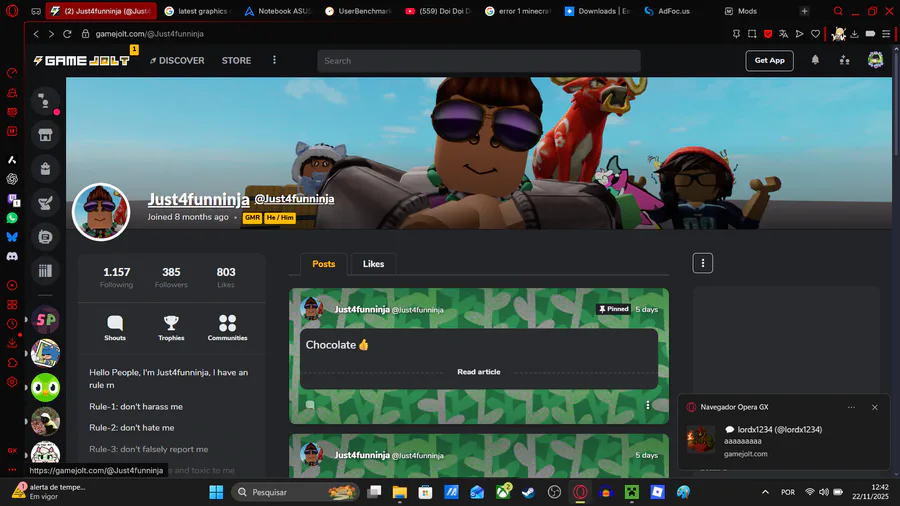Viewport: 900px width, 506px height.
Task: Open downloads in Opera sidebar
Action: coord(12,343)
